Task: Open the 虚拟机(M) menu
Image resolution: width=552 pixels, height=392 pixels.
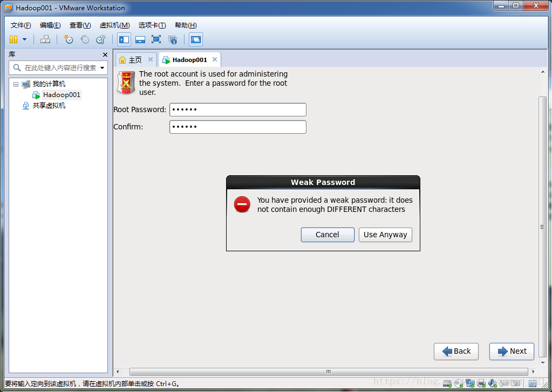Action: click(115, 25)
